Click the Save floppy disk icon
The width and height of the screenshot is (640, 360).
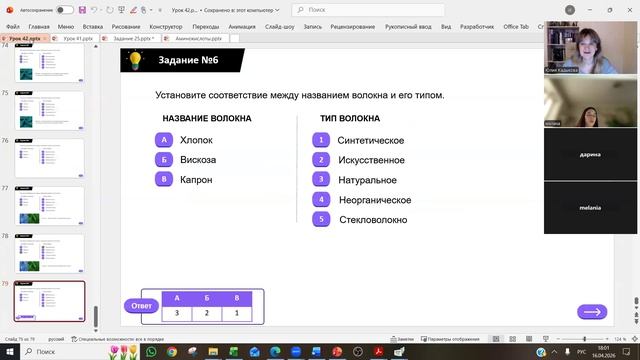point(82,10)
